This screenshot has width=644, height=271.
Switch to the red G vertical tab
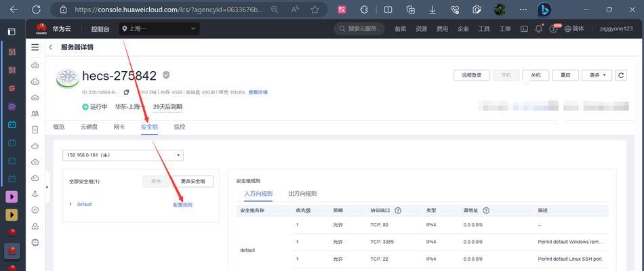12,88
